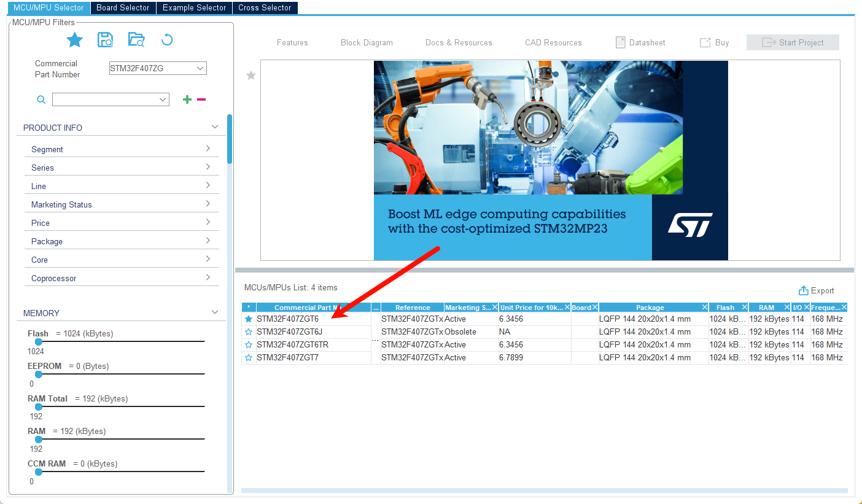This screenshot has height=504, width=862.
Task: Close the Flash column
Action: (x=744, y=308)
